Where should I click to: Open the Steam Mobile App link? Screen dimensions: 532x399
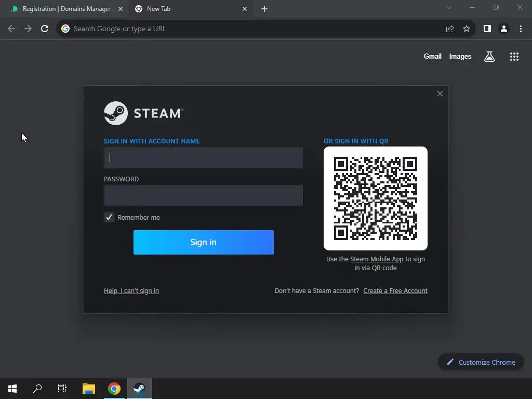tap(377, 259)
